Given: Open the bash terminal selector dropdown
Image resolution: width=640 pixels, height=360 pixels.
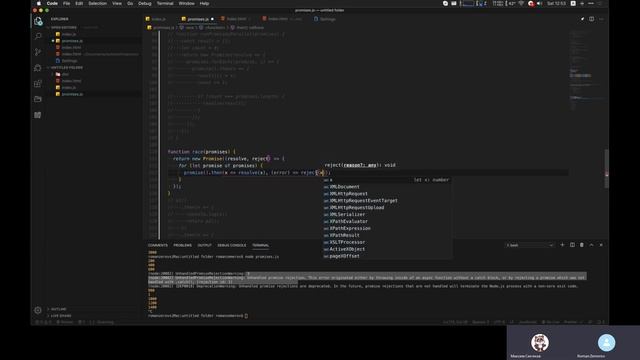Looking at the screenshot, I should click(x=530, y=245).
